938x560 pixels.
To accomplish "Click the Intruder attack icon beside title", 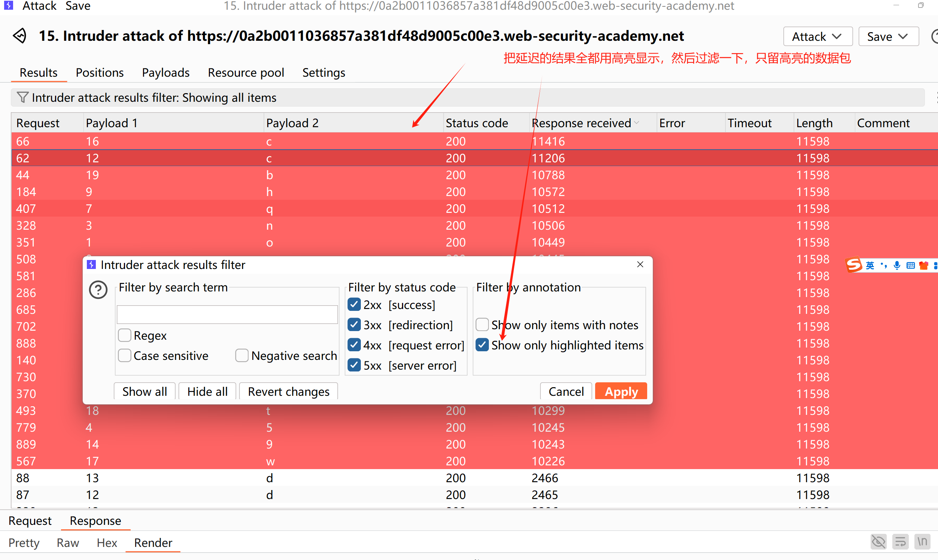I will click(x=19, y=36).
